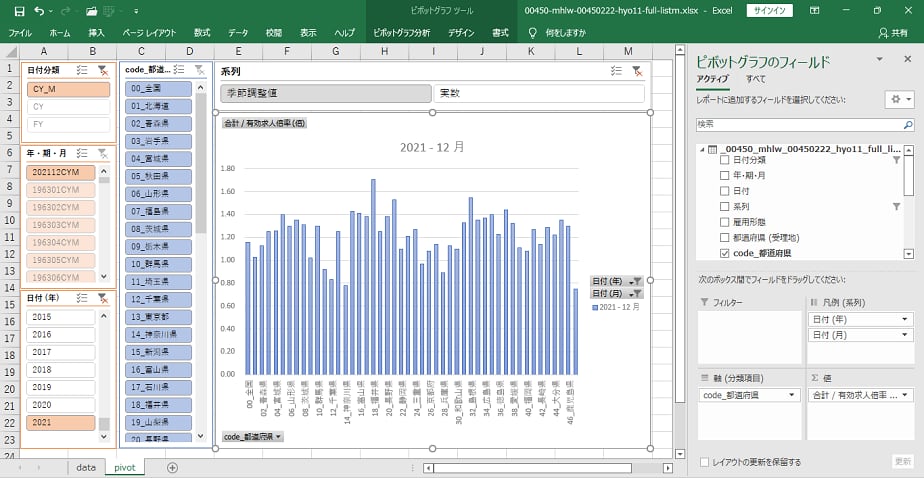Close the ピボットグラフのフィールド pane
The width and height of the screenshot is (924, 478).
(x=906, y=60)
